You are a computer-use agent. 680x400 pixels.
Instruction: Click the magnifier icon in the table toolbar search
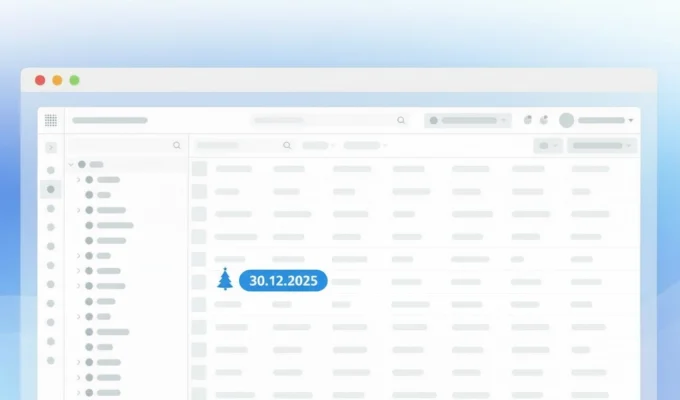tap(287, 145)
